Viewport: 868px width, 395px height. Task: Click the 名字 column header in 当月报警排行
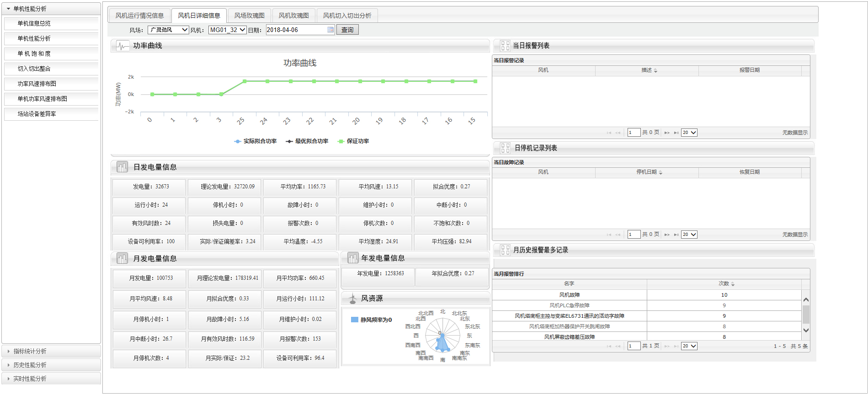pyautogui.click(x=569, y=284)
